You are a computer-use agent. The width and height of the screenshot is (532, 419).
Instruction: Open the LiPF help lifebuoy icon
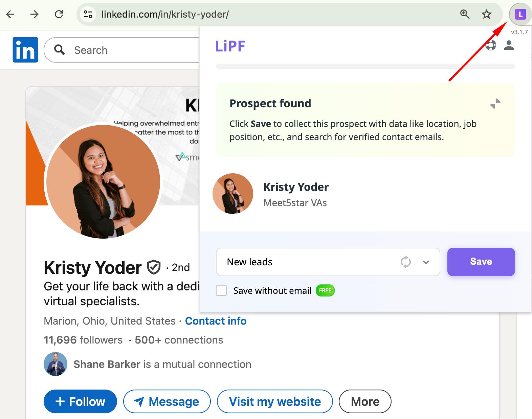click(x=491, y=45)
